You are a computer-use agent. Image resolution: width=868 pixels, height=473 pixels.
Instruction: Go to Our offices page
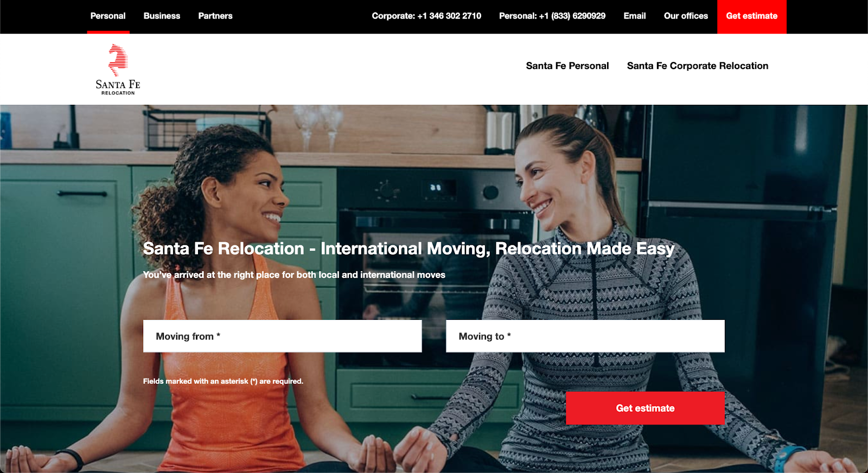(686, 16)
